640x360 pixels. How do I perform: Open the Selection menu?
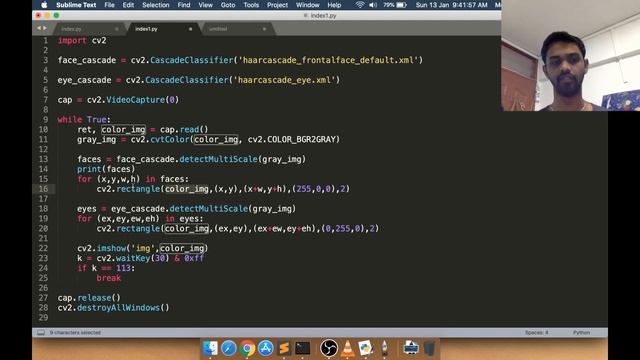pyautogui.click(x=156, y=5)
